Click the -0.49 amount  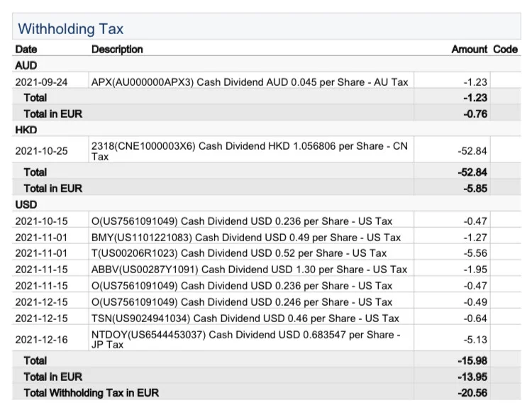pyautogui.click(x=475, y=302)
